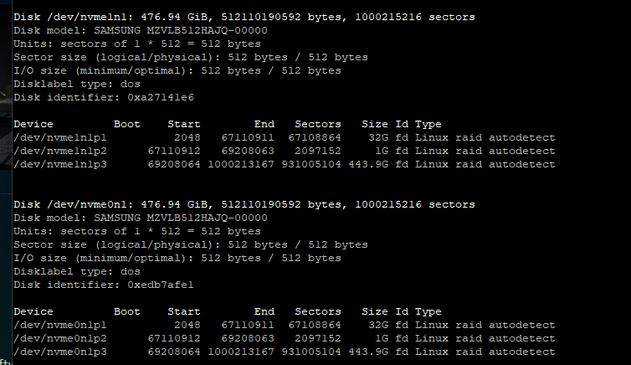Click the /dev/nvme0n1p1 device entry

60,325
